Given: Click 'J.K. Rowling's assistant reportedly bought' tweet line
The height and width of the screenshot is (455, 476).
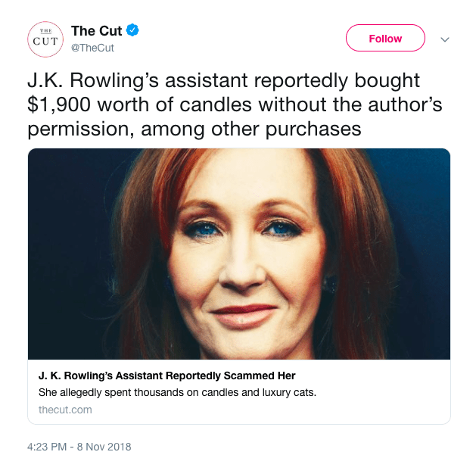Looking at the screenshot, I should pos(223,80).
